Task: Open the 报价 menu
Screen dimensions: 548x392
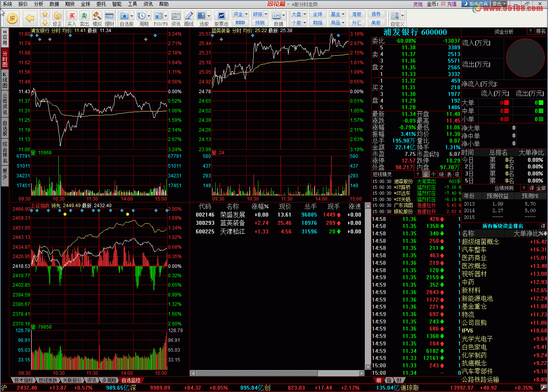Action: pos(23,4)
